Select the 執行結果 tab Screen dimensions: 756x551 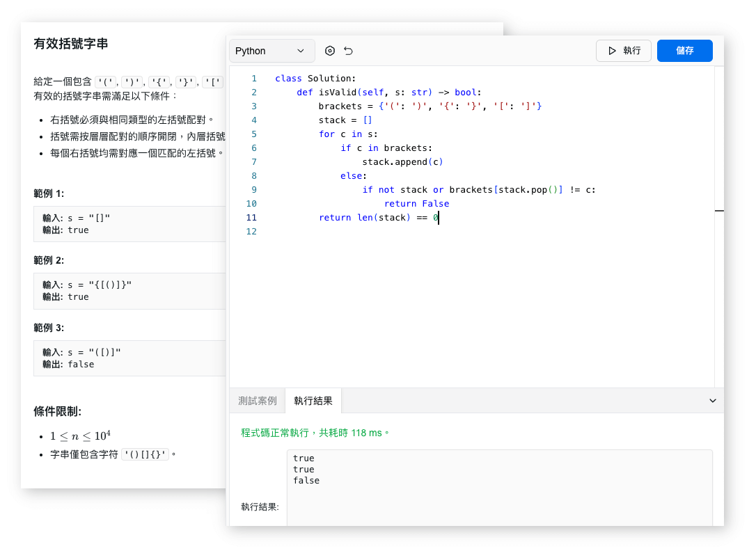pyautogui.click(x=313, y=401)
